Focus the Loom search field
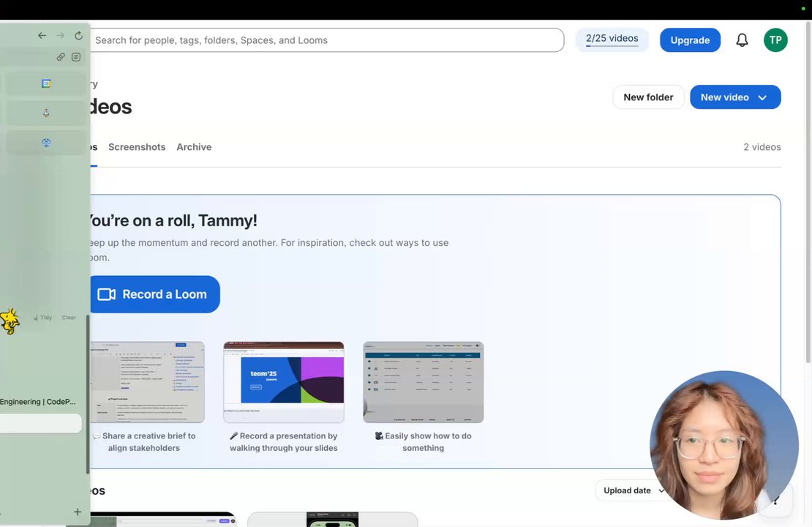812x527 pixels. pyautogui.click(x=326, y=40)
